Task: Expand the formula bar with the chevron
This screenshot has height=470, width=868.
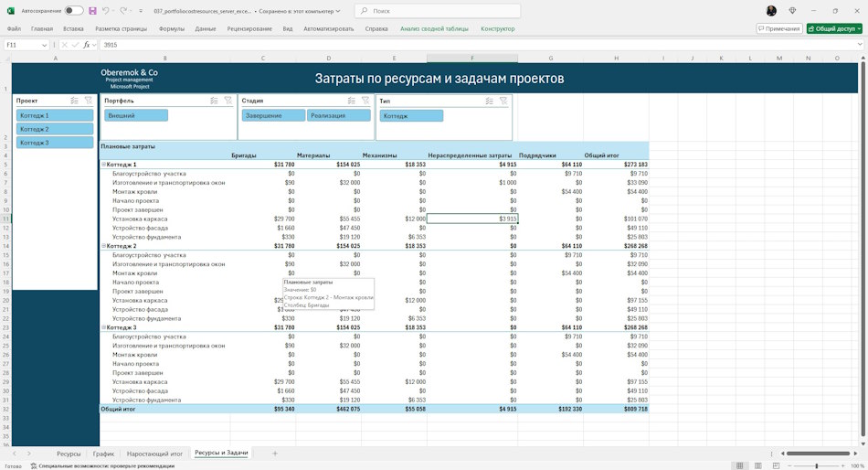Action: [860, 45]
